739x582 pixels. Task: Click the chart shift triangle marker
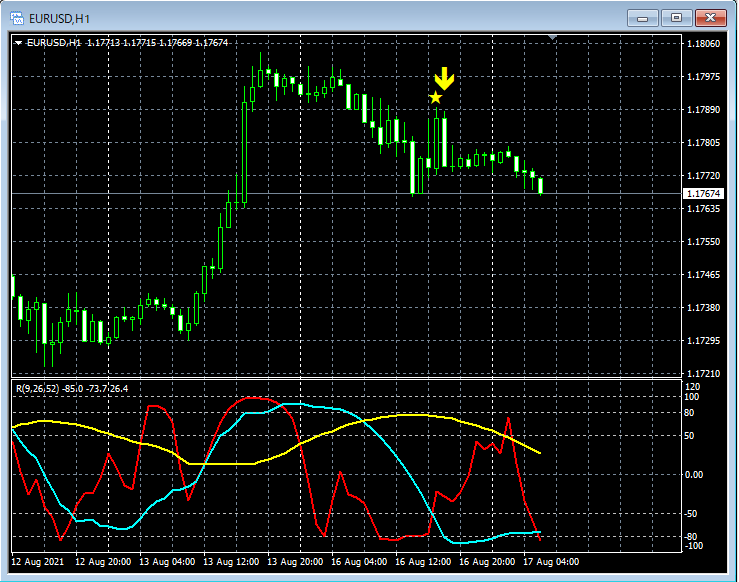click(x=552, y=37)
